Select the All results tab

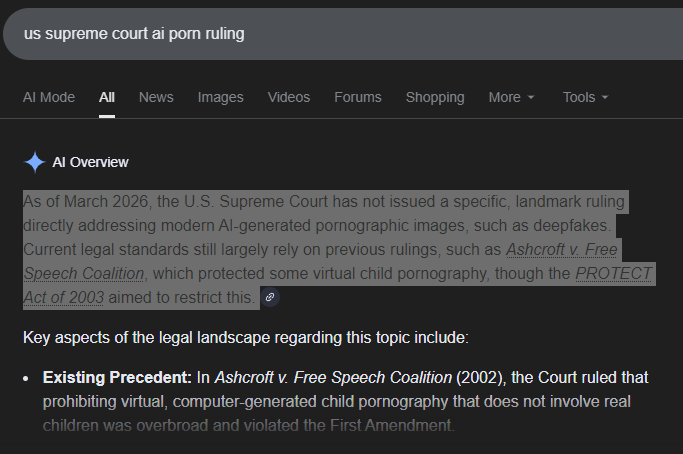(x=107, y=97)
